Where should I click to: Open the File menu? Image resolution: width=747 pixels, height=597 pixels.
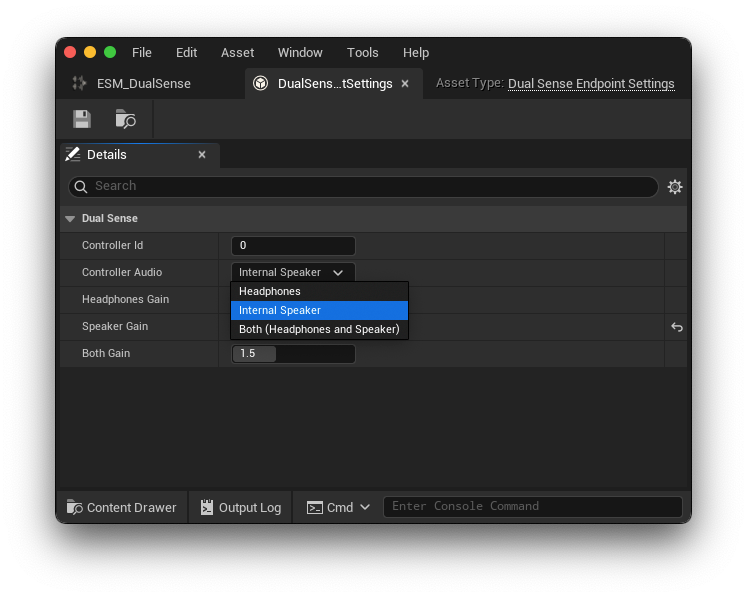(x=141, y=52)
